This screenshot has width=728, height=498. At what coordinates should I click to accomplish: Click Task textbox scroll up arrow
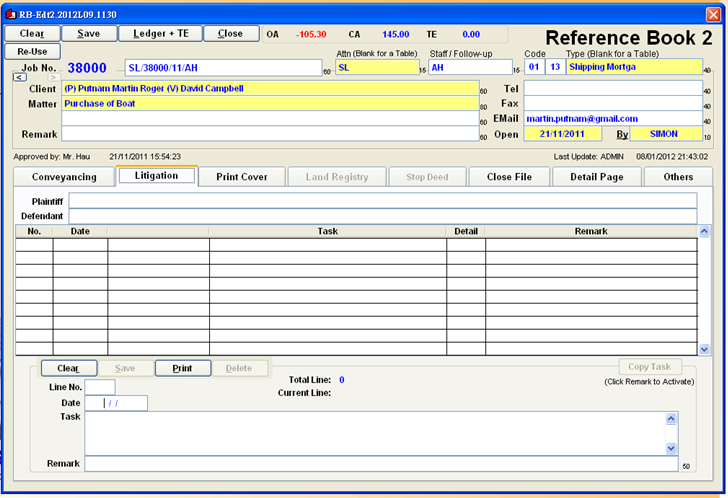tap(671, 419)
